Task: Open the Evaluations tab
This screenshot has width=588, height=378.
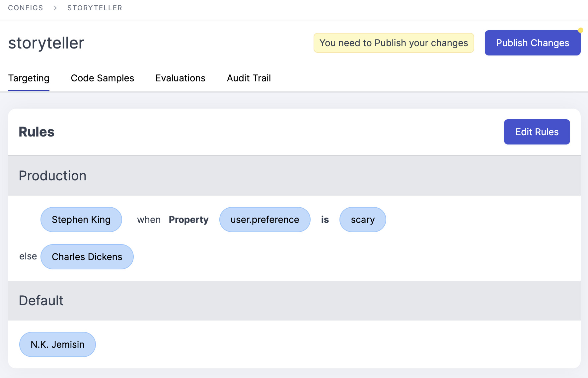Action: coord(180,78)
